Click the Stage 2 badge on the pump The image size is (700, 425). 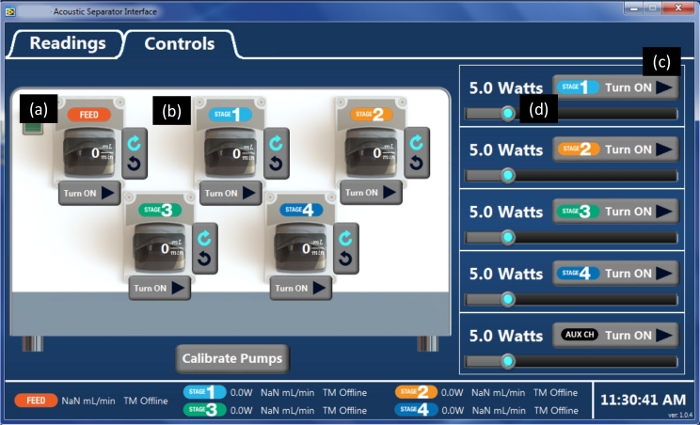click(371, 114)
